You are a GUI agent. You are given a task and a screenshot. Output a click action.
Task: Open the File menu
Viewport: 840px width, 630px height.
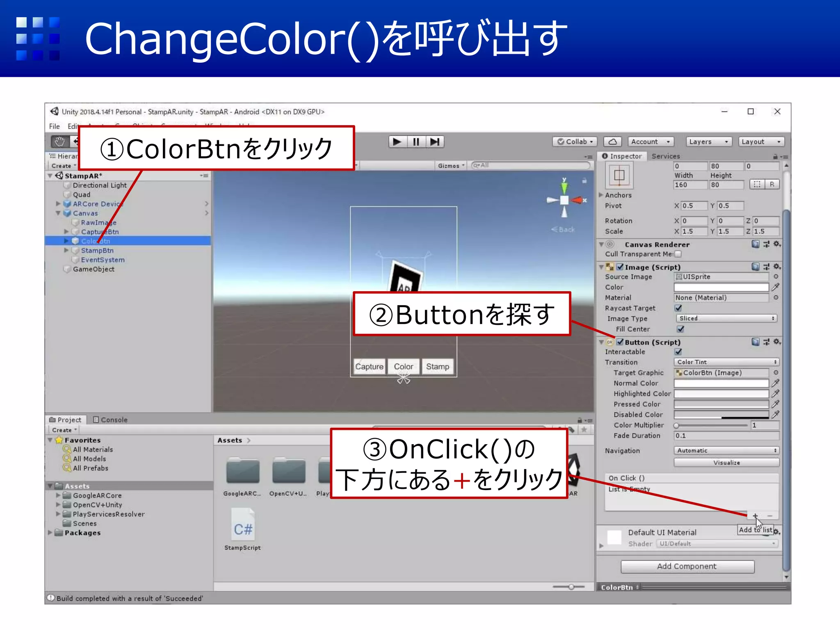55,126
